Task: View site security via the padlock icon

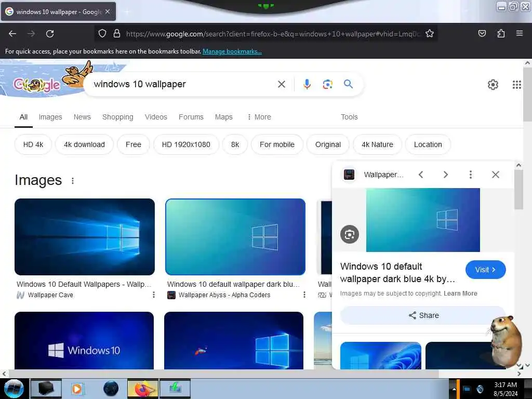Action: 117,33
